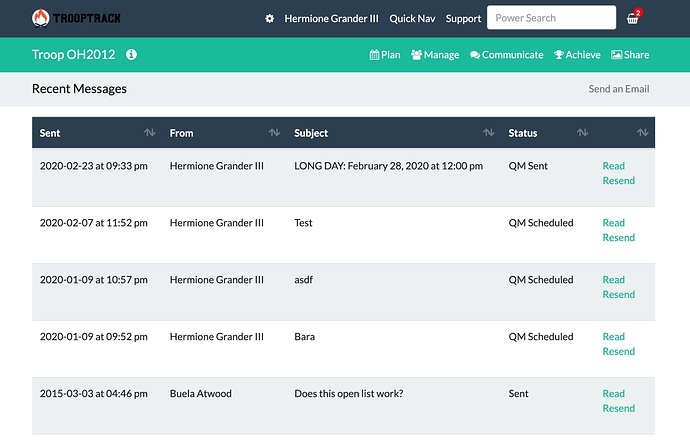This screenshot has width=690, height=444.
Task: Select the date 2020-02-23 at 09:33 pm
Action: (x=94, y=166)
